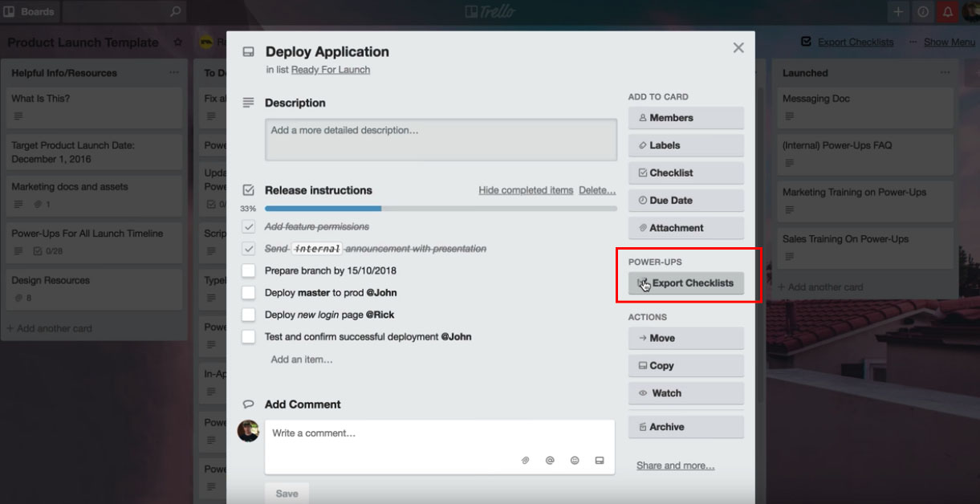Open the Boards menu in the header
The image size is (980, 504).
30,12
